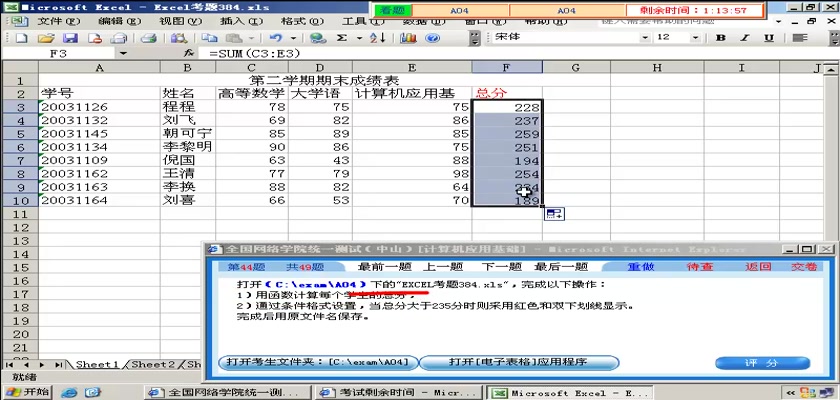Click the align left icon
Viewport: 840px width, 400px height.
[x=800, y=37]
